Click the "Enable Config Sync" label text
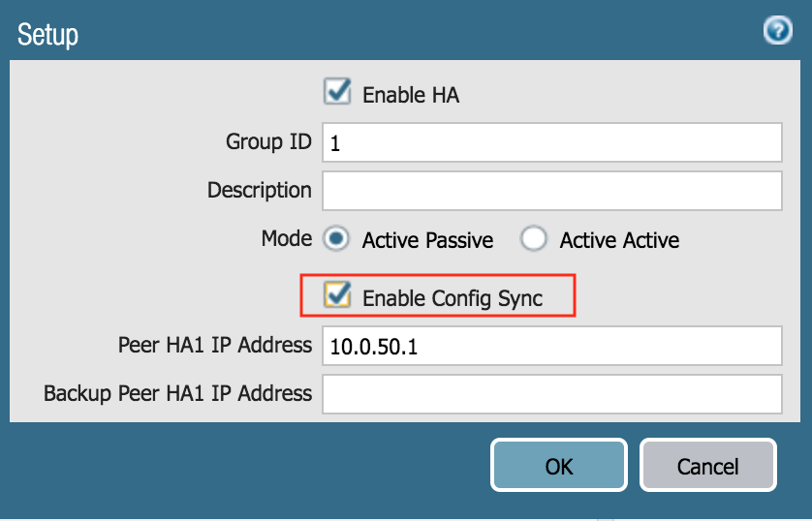 (453, 298)
